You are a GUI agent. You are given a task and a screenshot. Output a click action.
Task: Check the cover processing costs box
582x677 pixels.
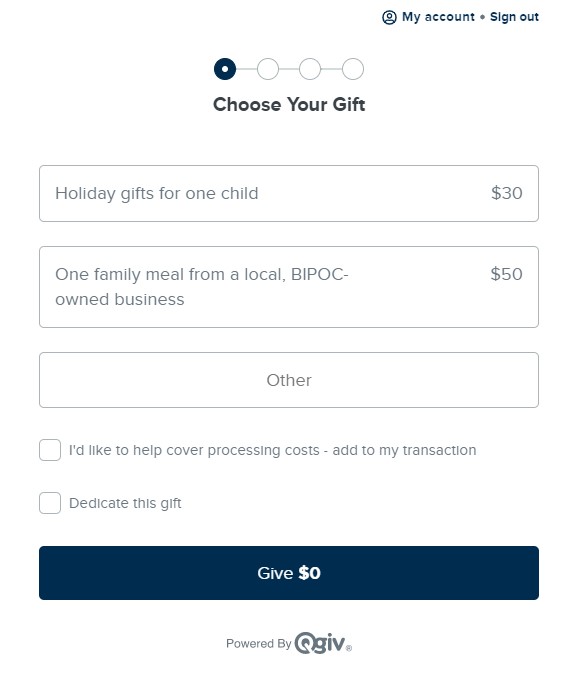[50, 450]
